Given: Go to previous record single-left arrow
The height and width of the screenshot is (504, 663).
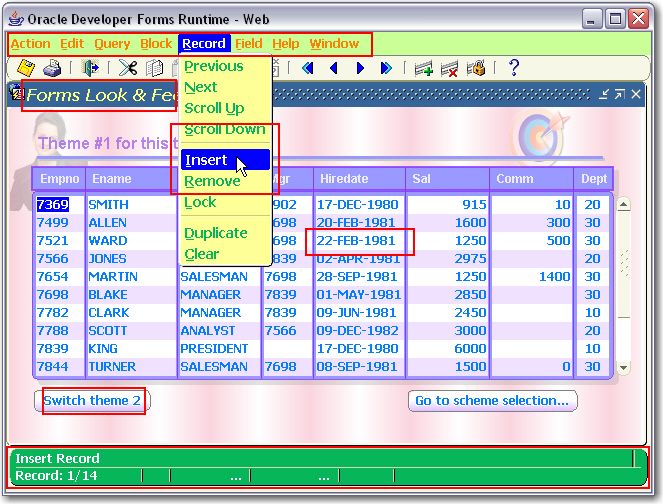Looking at the screenshot, I should [334, 68].
